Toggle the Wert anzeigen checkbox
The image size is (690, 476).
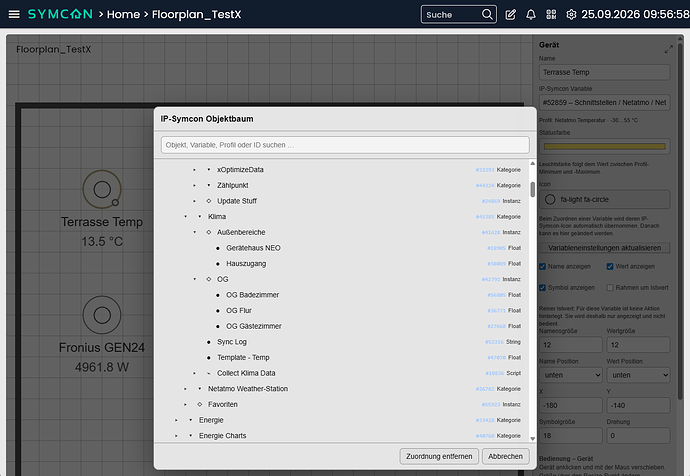coord(609,267)
